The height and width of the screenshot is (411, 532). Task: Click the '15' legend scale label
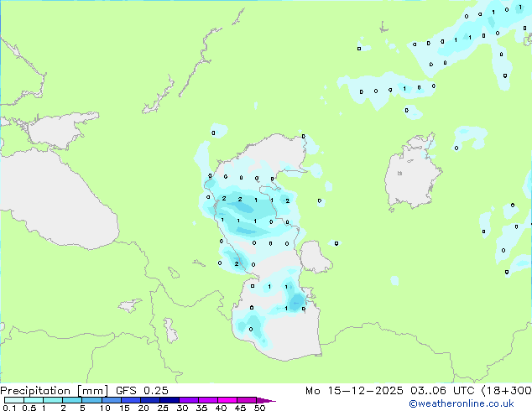point(124,408)
